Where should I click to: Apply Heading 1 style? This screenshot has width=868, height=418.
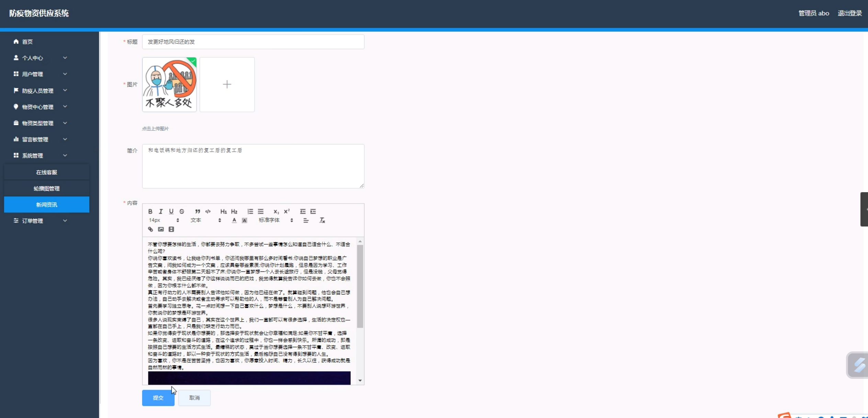(223, 211)
